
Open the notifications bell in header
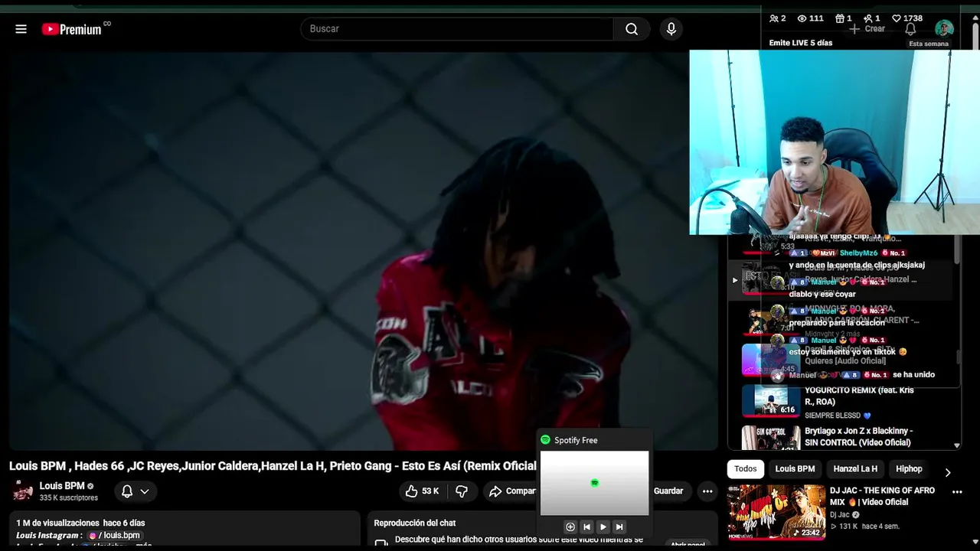[910, 29]
